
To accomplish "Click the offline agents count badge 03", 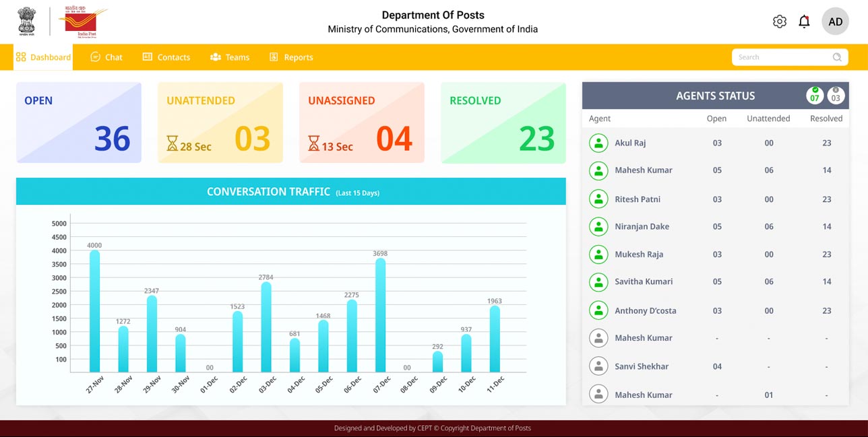I will coord(836,96).
